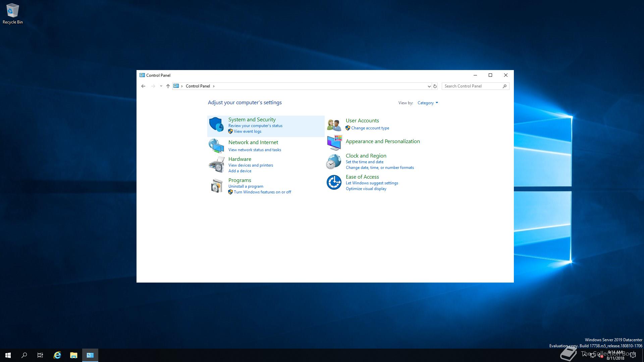Click Optimize visual display
The image size is (644, 362).
coord(366,189)
